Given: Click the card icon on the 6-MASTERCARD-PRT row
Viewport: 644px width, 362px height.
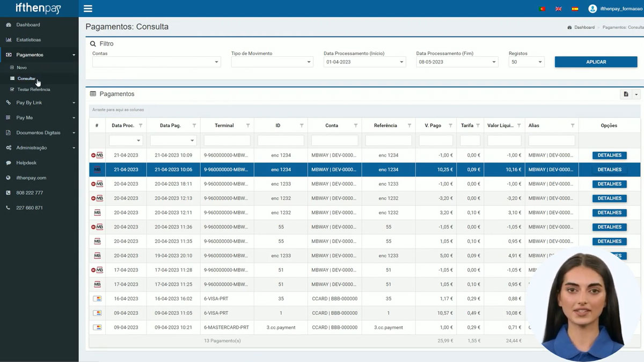Looking at the screenshot, I should click(97, 327).
